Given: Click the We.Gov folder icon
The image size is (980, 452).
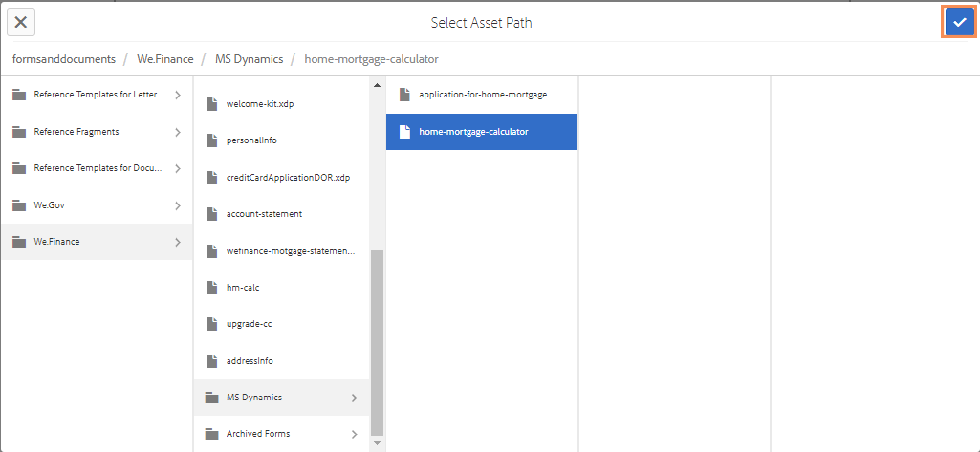Looking at the screenshot, I should [x=18, y=205].
